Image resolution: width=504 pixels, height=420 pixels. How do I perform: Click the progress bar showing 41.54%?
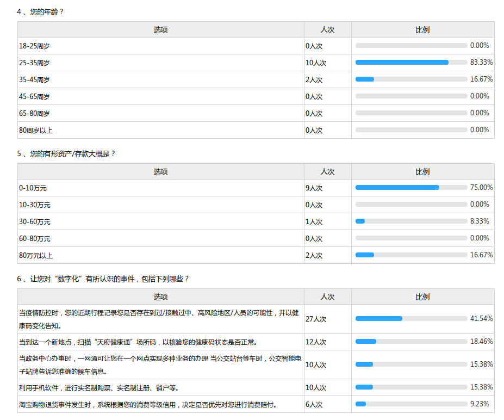(379, 319)
